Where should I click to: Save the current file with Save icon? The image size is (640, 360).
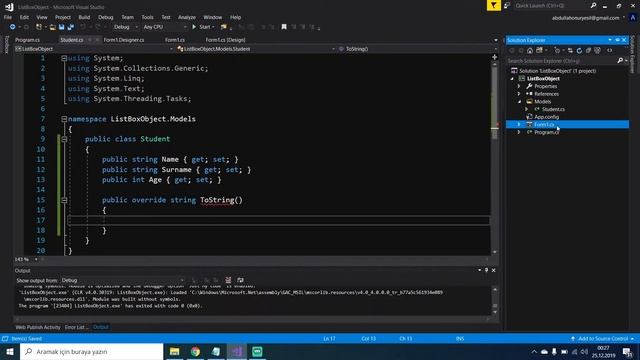click(62, 27)
